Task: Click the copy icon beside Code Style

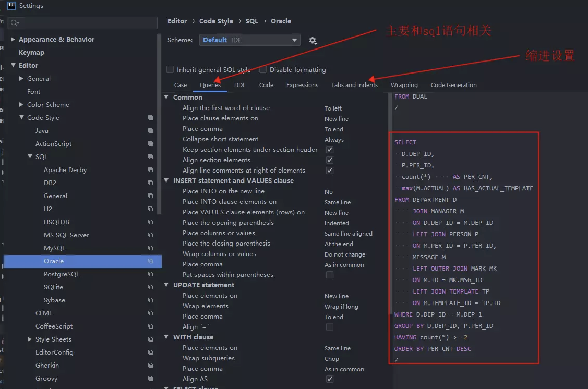Action: (x=150, y=118)
